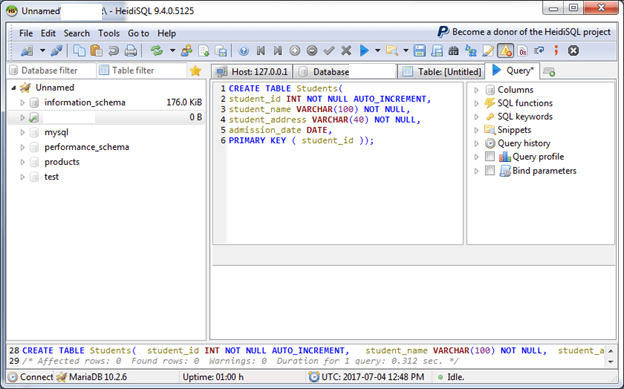The image size is (624, 389).
Task: Click the Cancel editing X icon
Action: tap(346, 51)
